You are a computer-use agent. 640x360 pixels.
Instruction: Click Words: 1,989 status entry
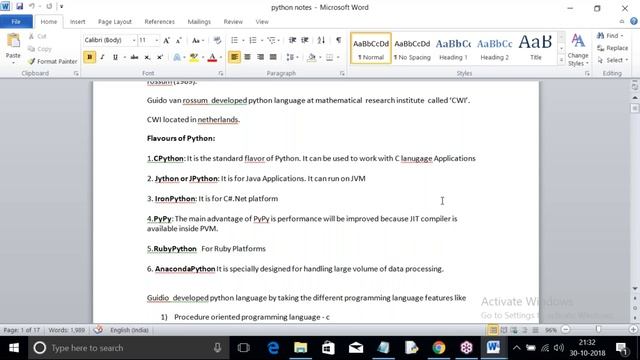click(67, 330)
